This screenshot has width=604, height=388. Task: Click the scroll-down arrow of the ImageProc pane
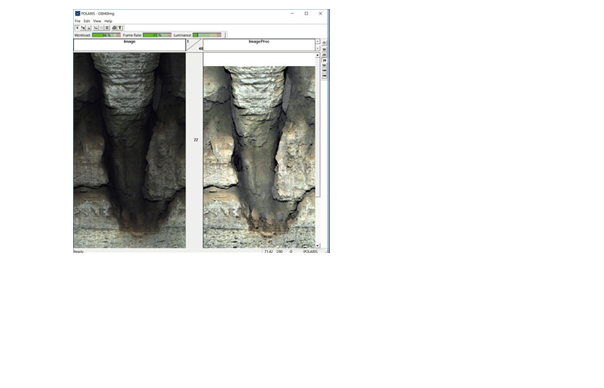coord(318,245)
